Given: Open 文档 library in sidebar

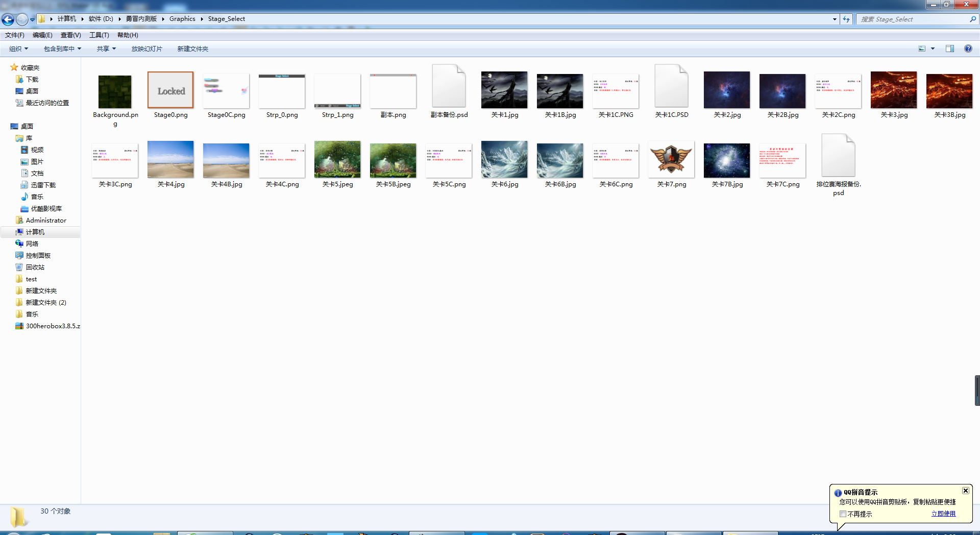Looking at the screenshot, I should (32, 173).
